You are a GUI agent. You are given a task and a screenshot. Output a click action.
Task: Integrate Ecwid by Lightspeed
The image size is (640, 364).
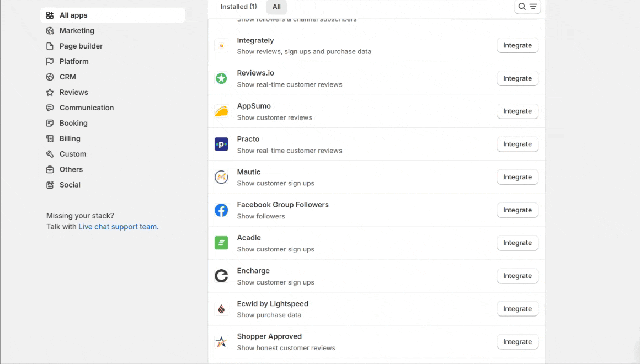pos(517,309)
